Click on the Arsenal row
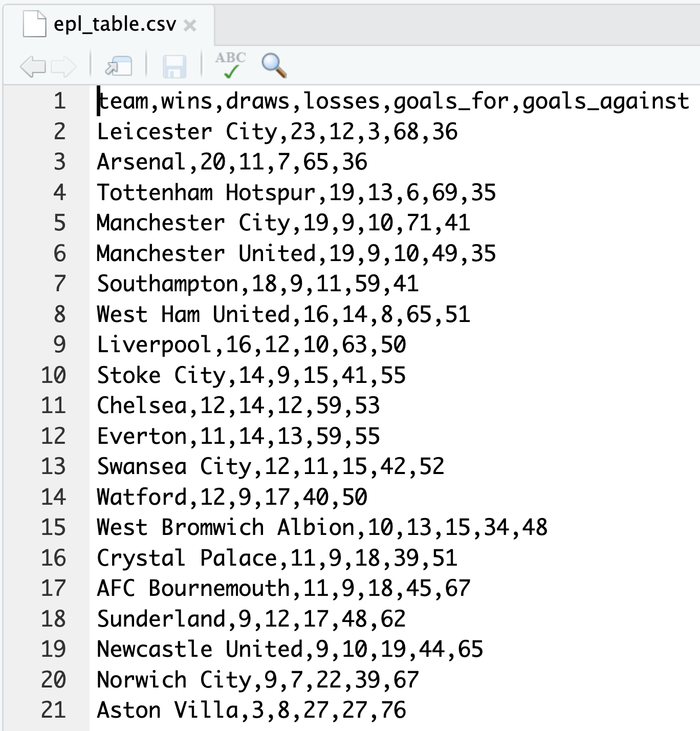Screen dimensions: 700x731 point(232,162)
